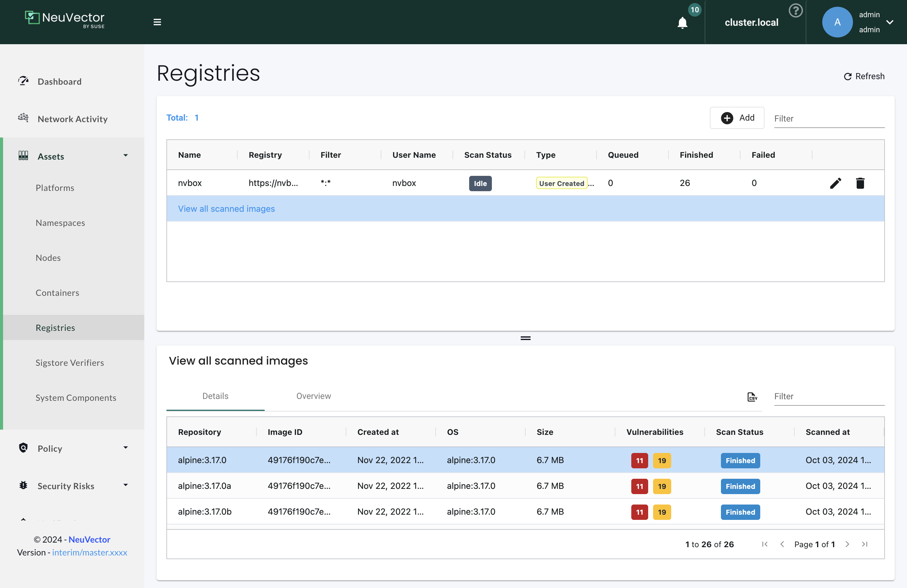
Task: Open the Dashboard from sidebar
Action: click(x=60, y=82)
